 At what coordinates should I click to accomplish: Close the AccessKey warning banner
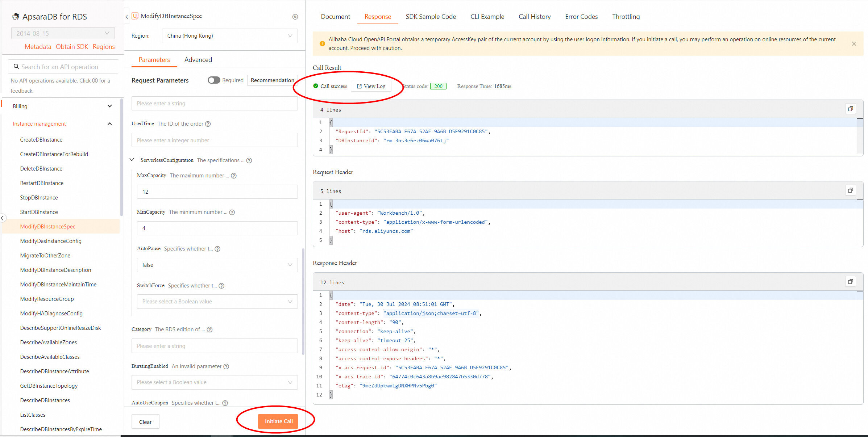point(854,44)
